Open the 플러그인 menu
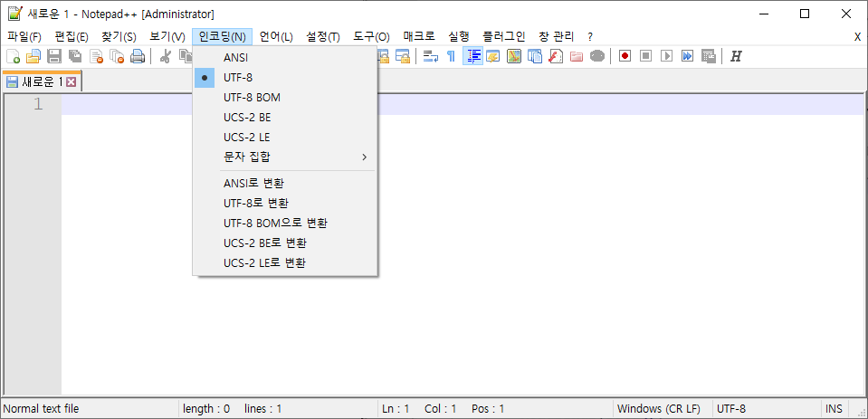Screen dimensions: 868x419 tap(504, 37)
